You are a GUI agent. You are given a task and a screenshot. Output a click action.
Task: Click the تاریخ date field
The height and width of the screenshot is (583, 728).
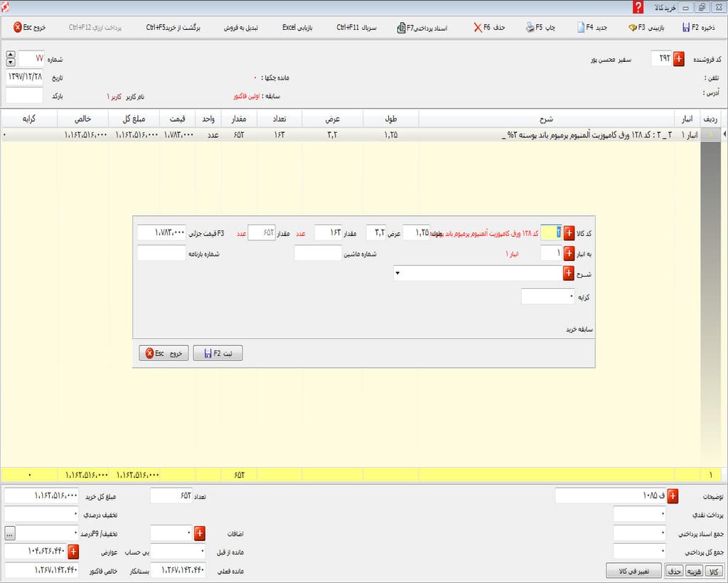point(25,77)
